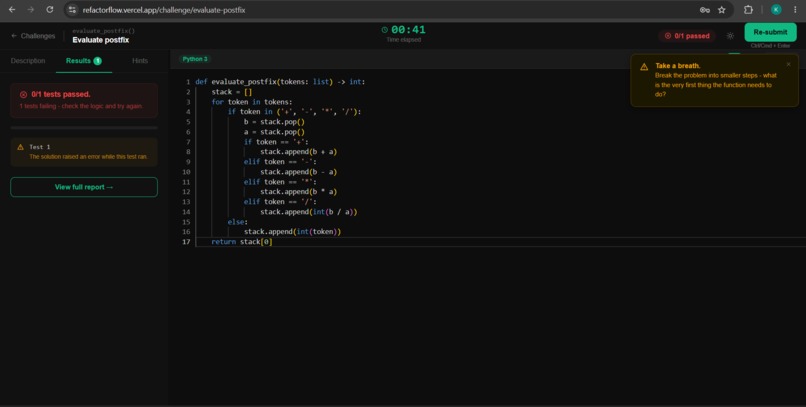Go back using the browser back arrow
Screen dimensions: 806x407
12,10
